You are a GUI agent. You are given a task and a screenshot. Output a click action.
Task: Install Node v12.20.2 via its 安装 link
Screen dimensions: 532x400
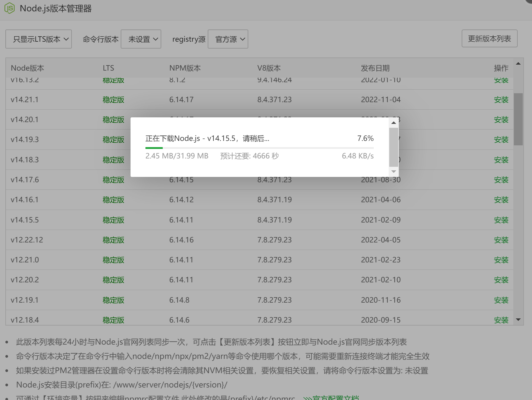(x=501, y=280)
